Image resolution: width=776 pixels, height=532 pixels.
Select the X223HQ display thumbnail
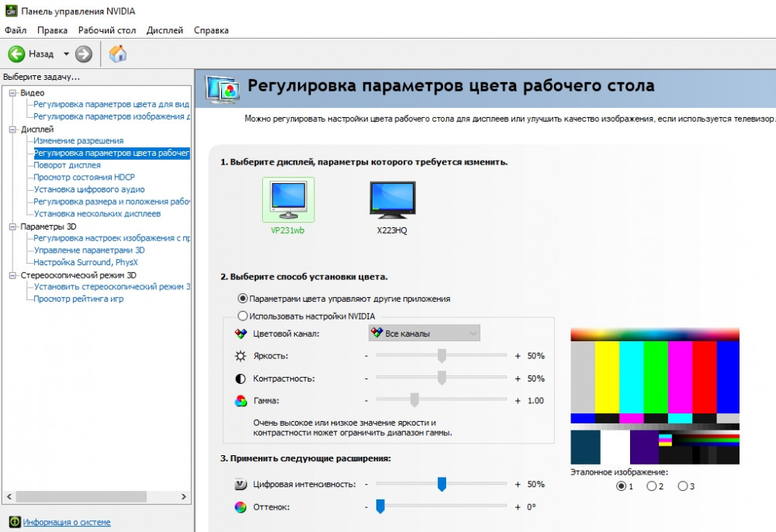(x=392, y=199)
